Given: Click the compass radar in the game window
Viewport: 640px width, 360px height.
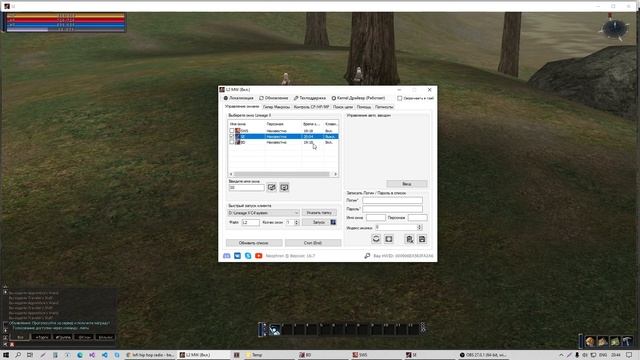Looking at the screenshot, I should (x=615, y=29).
